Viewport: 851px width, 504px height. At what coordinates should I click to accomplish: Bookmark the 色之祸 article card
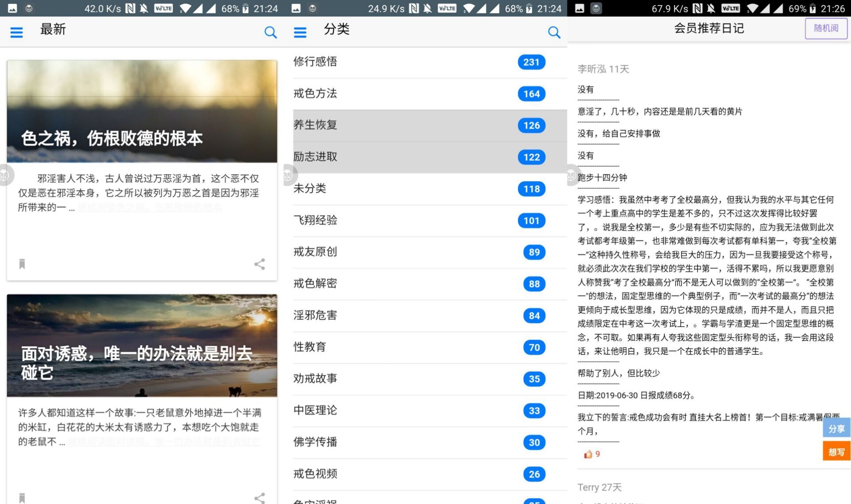tap(22, 264)
